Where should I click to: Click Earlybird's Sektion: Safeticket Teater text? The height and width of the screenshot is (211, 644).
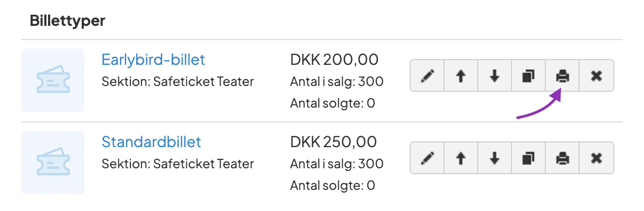pos(177,82)
